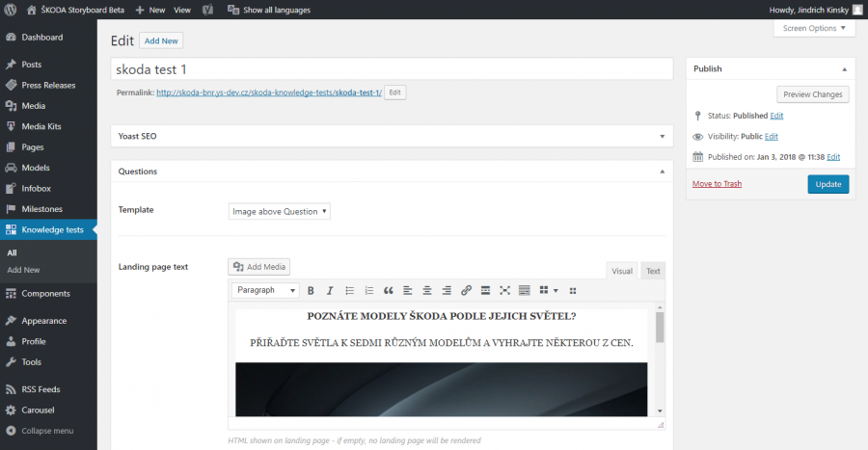Open the ŠKODA Storyboard Beta site link
Screen dimensions: 868x450
[75, 10]
